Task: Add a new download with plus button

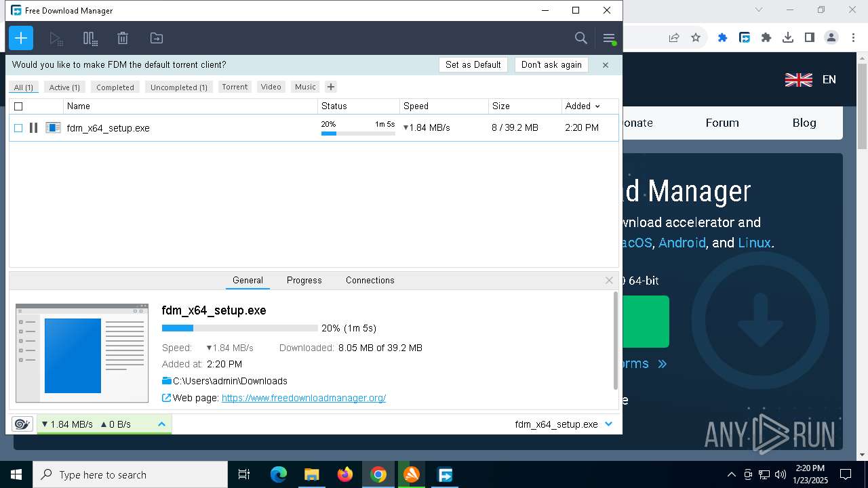Action: [x=21, y=38]
